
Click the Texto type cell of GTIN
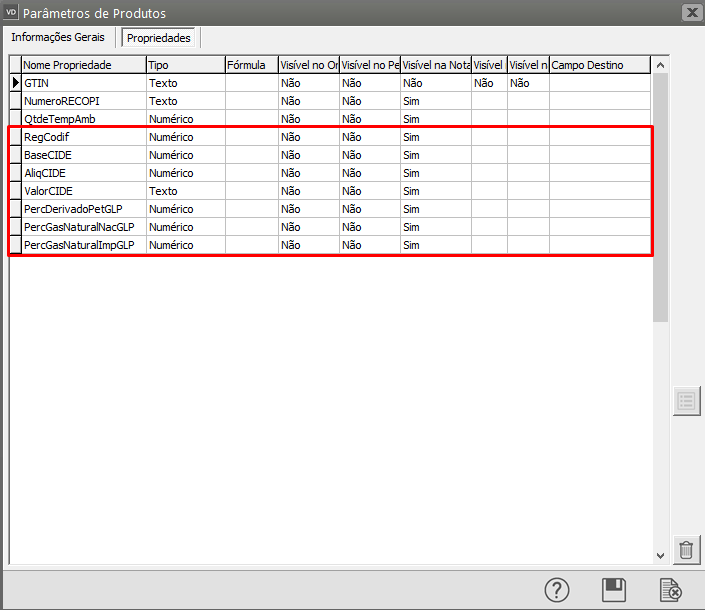pyautogui.click(x=186, y=83)
